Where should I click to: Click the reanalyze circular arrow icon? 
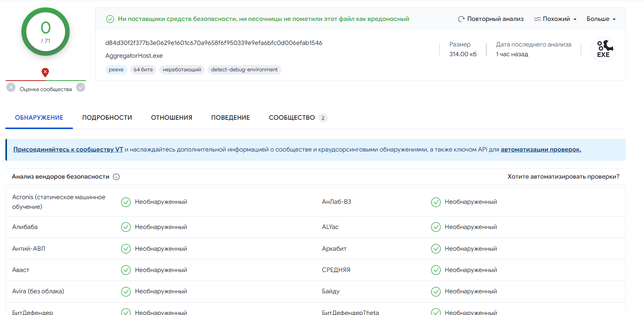(x=461, y=19)
